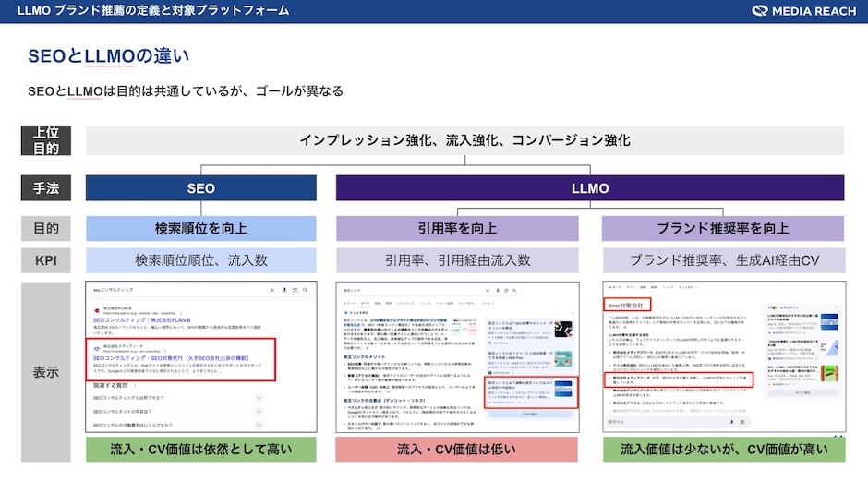The image size is (868, 481).
Task: Click the magnifier icon in citation screenshot search bar
Action: pyautogui.click(x=514, y=291)
